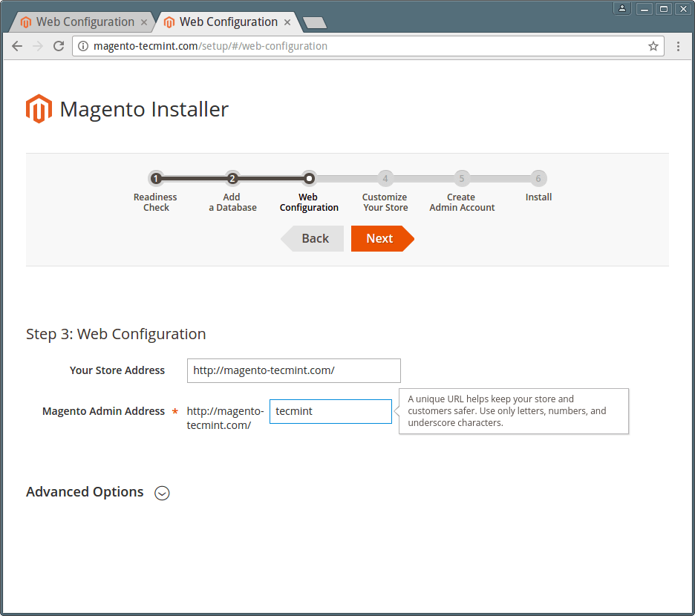Click step 4 Customize Your Store circle
This screenshot has width=695, height=616.
385,179
